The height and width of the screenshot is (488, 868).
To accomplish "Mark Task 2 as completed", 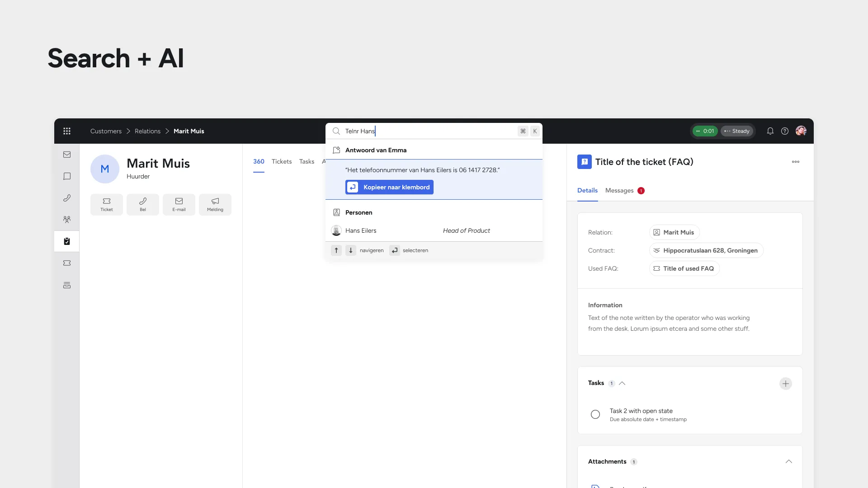I will [595, 414].
